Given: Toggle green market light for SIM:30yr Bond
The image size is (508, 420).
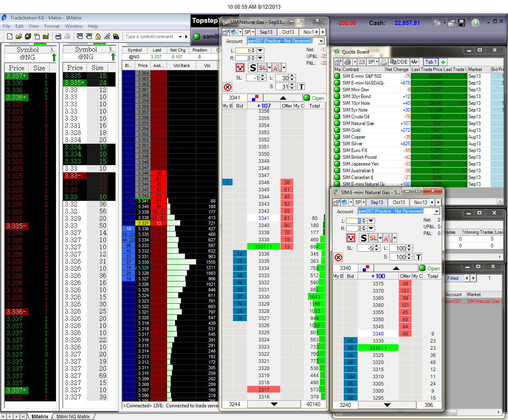Looking at the screenshot, I should (x=337, y=96).
